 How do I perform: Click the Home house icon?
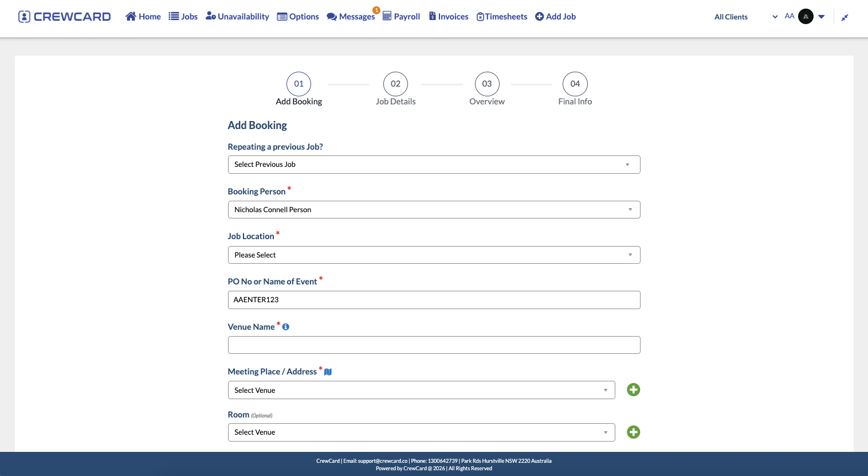(x=131, y=16)
